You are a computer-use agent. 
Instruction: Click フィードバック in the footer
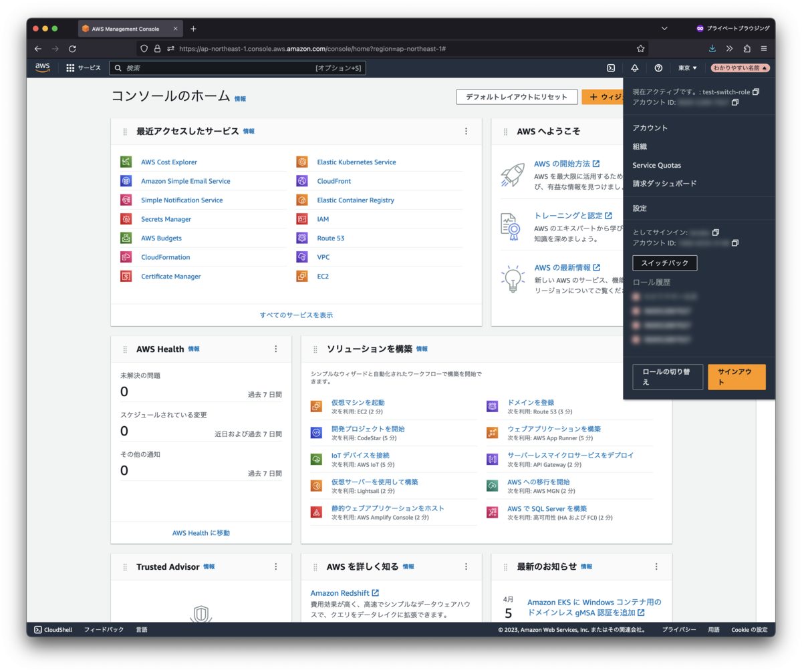(104, 629)
